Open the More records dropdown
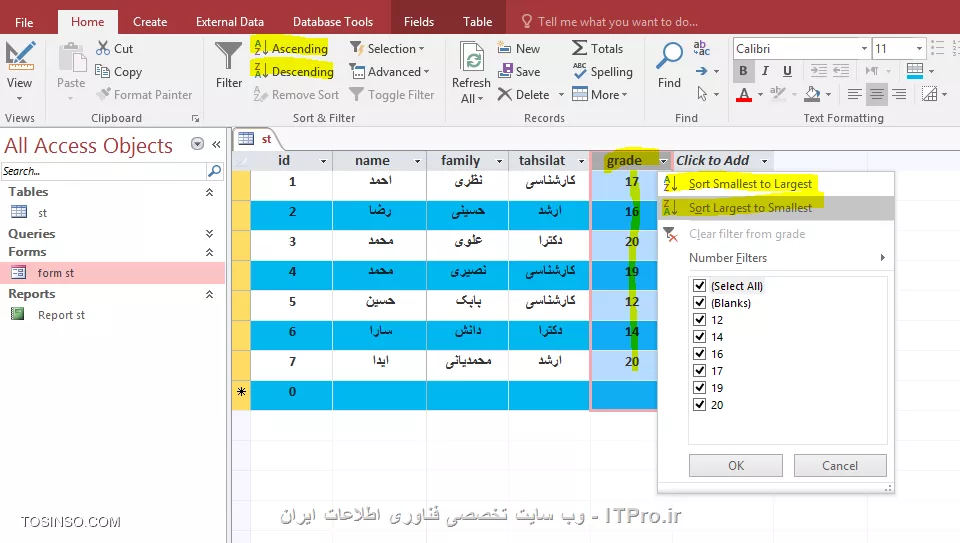Viewport: 960px width, 543px height. click(x=600, y=94)
